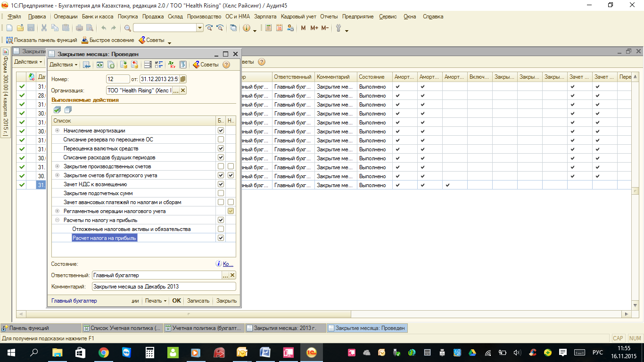Toggle Б checkbox for Начисление амортизации
Screen dimensions: 644x362
[221, 131]
